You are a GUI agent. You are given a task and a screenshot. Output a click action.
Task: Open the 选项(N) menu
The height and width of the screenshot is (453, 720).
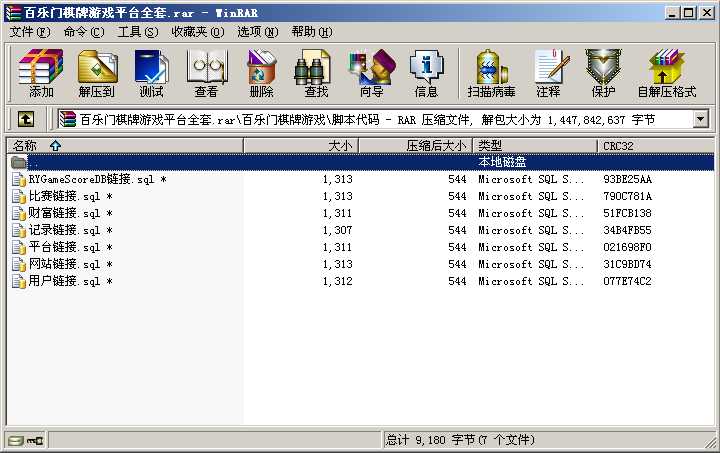pos(258,32)
